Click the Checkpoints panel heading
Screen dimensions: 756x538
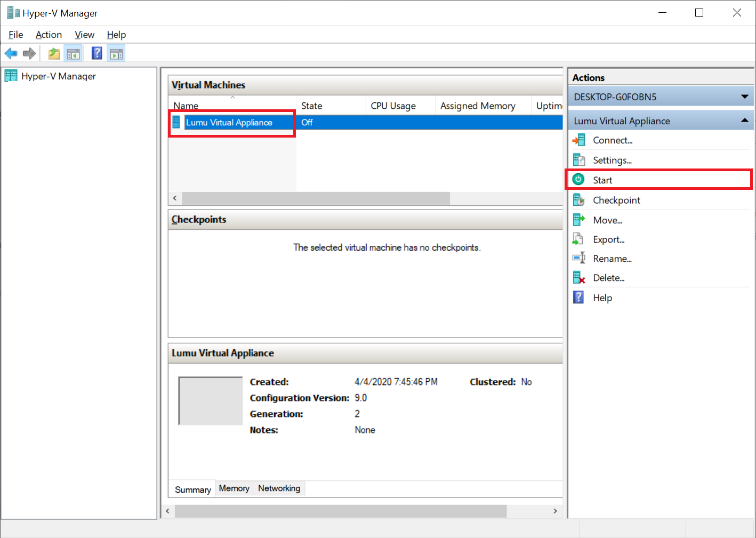199,219
